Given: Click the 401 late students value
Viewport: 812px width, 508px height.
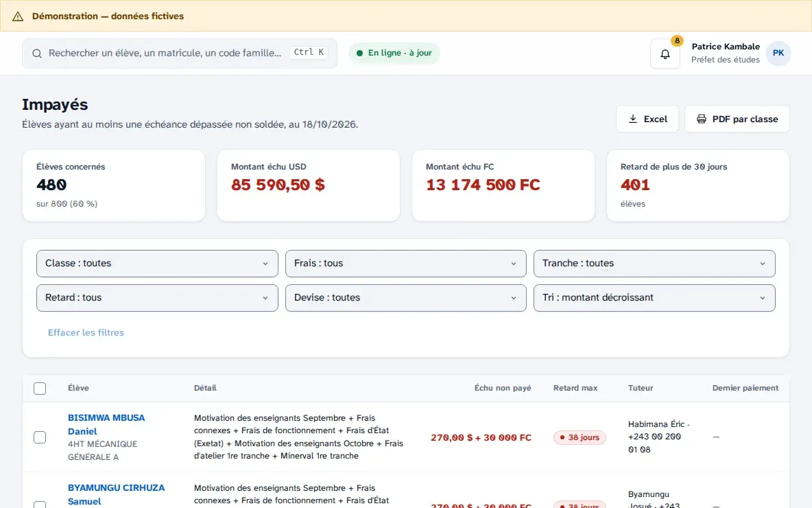Looking at the screenshot, I should pyautogui.click(x=635, y=185).
